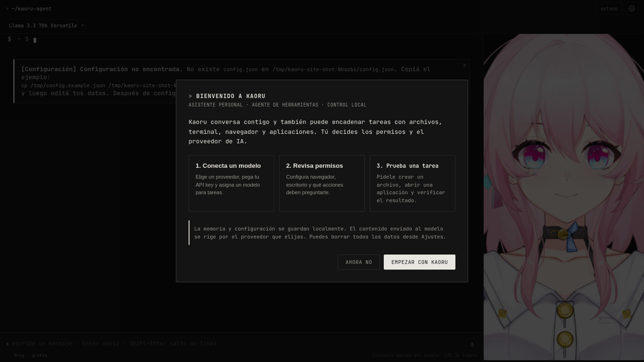Click the 'Contexto máximo del modelo' status text

(425, 355)
